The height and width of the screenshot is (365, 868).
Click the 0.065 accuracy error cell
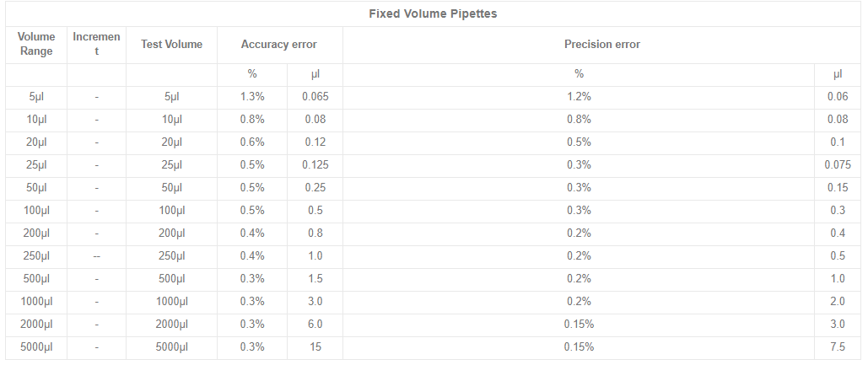pos(315,97)
